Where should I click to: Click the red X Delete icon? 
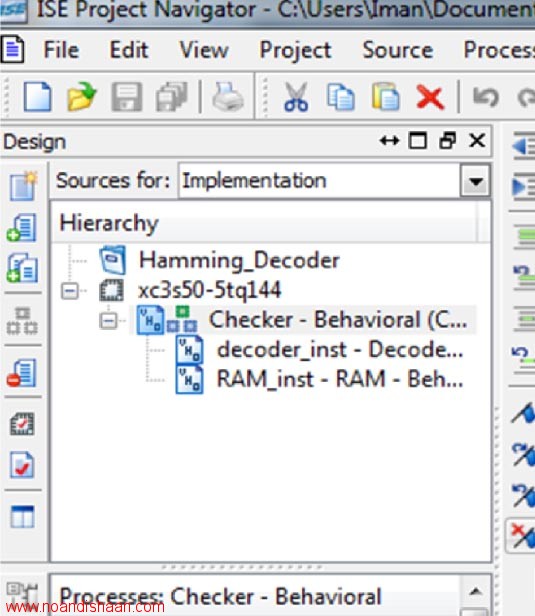pyautogui.click(x=430, y=97)
